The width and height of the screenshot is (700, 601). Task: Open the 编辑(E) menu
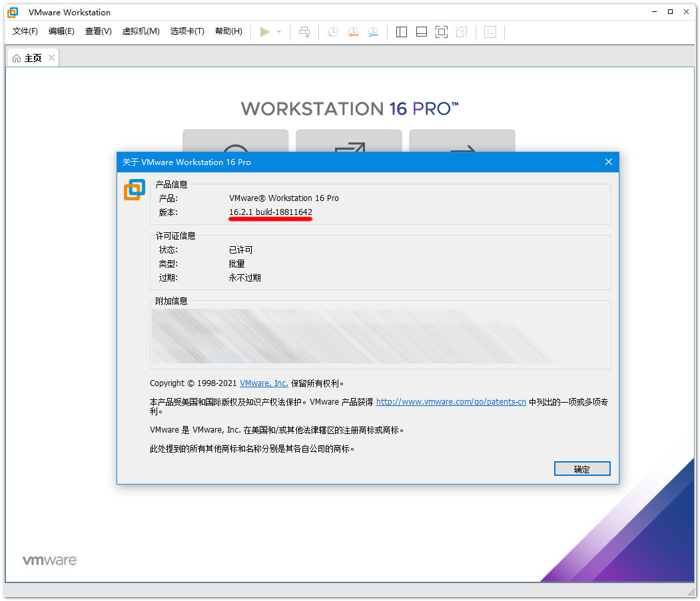coord(61,31)
